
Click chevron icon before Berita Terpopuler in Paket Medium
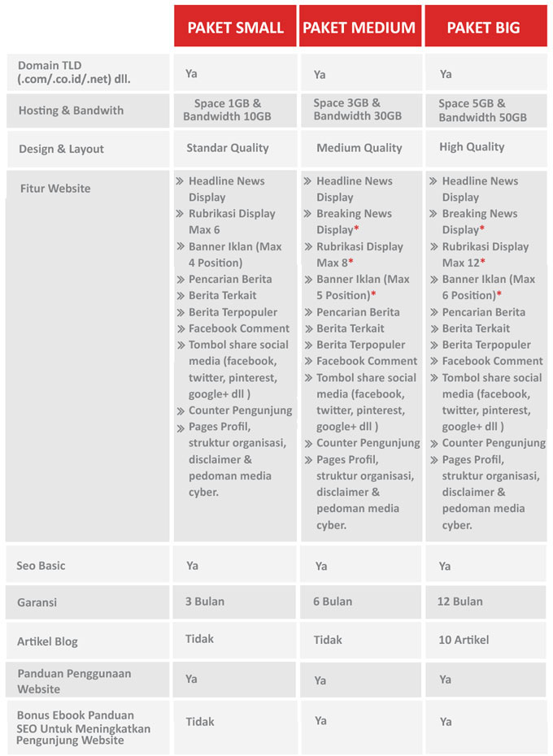coord(308,345)
